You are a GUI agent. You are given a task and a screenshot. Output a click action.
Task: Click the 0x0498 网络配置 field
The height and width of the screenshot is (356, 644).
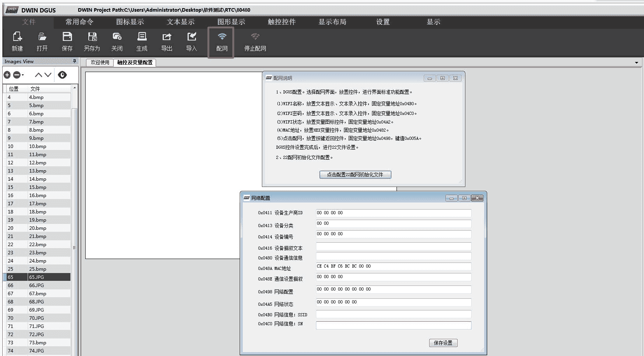click(393, 289)
